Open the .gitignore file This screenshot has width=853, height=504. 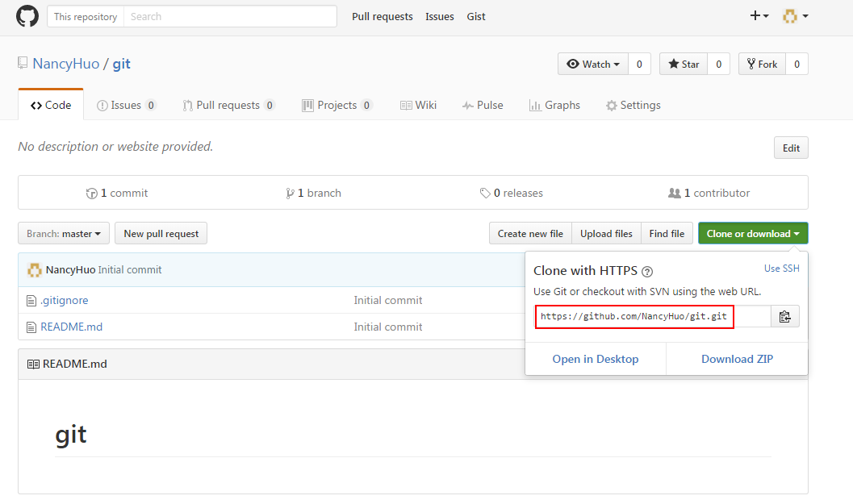[65, 300]
